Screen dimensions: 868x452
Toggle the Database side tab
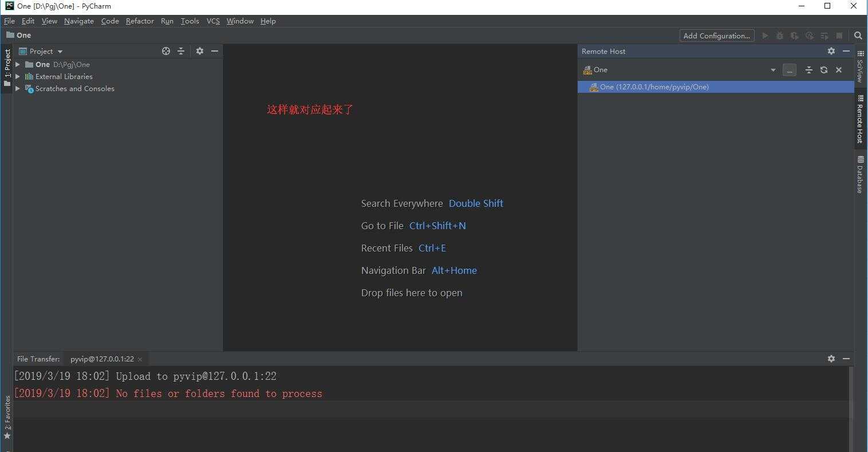pyautogui.click(x=860, y=175)
